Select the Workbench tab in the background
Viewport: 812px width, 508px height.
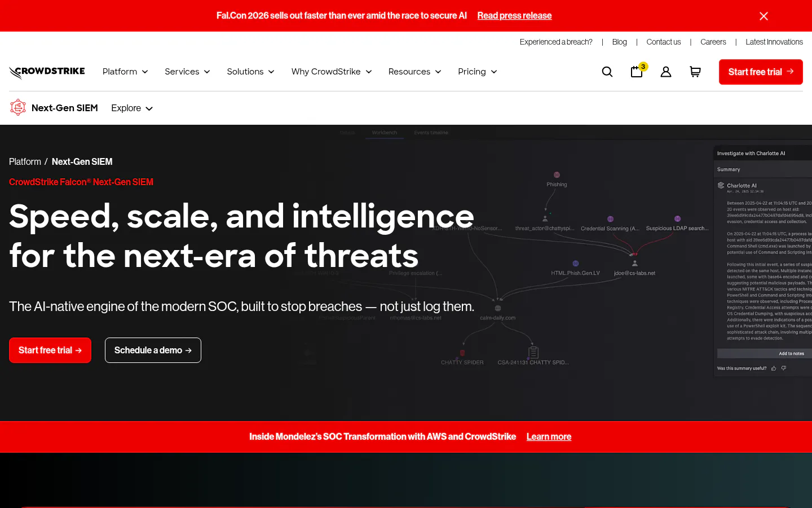385,133
